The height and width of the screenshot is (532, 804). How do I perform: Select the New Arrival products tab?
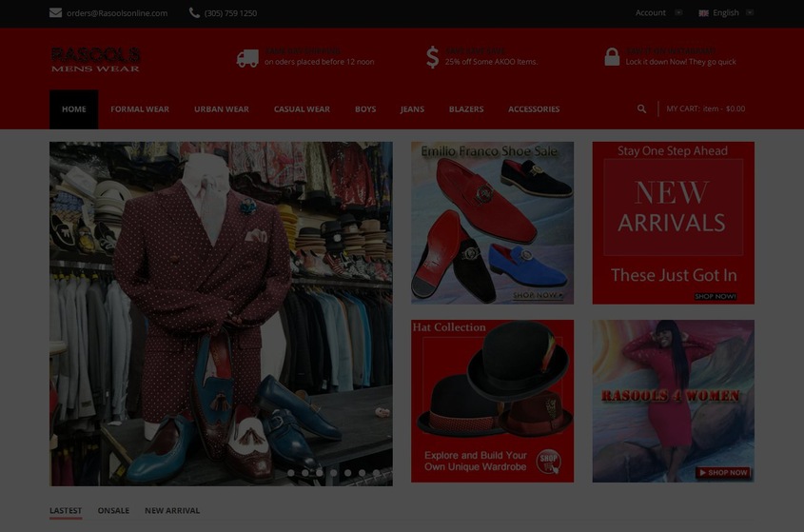(x=172, y=510)
